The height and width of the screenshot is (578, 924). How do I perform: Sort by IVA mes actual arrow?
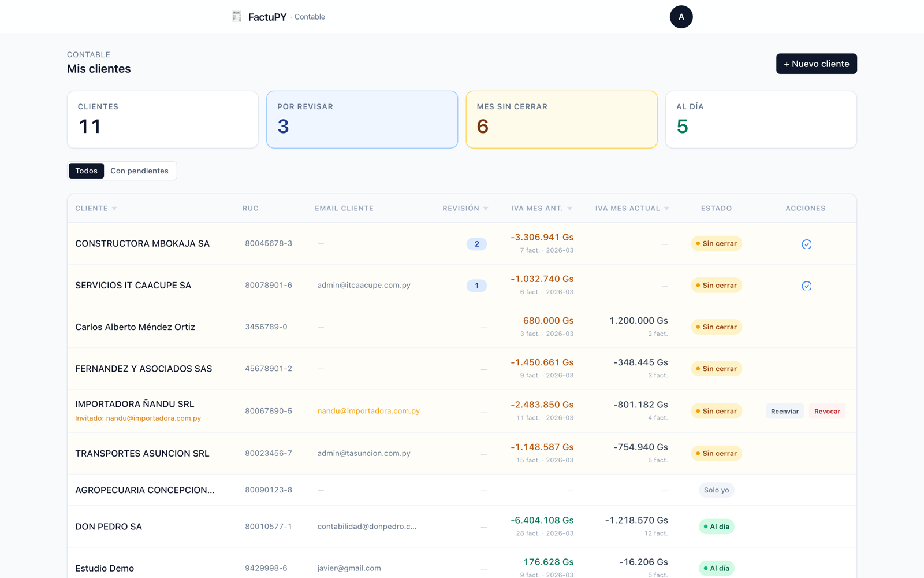coord(666,209)
